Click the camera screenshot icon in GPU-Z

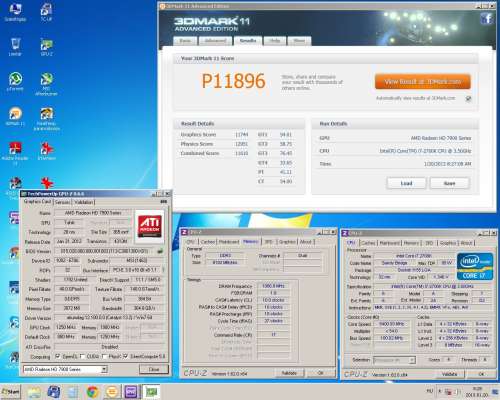(163, 202)
